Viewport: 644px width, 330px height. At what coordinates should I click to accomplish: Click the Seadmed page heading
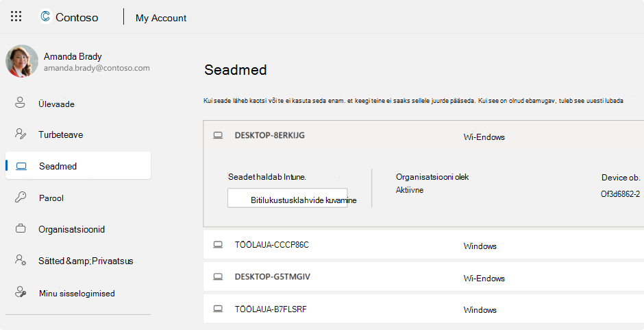pyautogui.click(x=236, y=69)
